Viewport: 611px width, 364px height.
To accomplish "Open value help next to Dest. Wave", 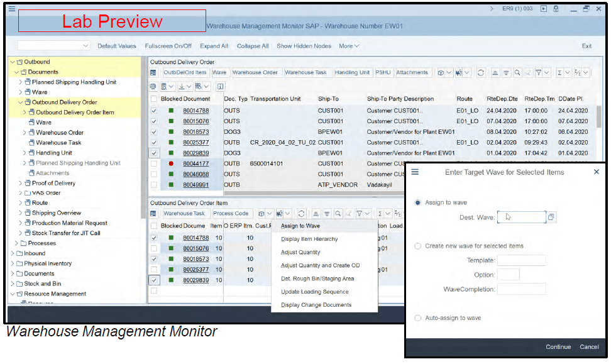I will pos(551,218).
